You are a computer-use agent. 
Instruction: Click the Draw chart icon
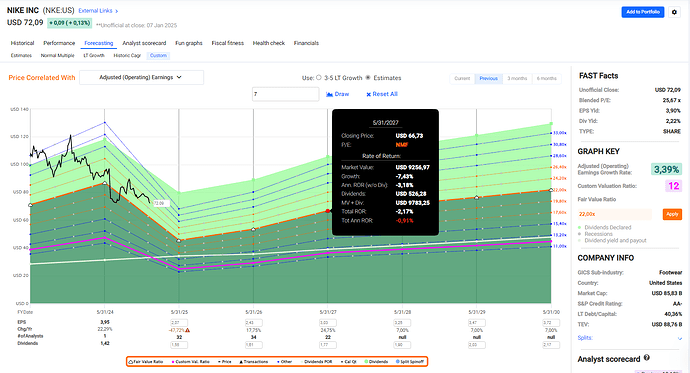coord(329,94)
